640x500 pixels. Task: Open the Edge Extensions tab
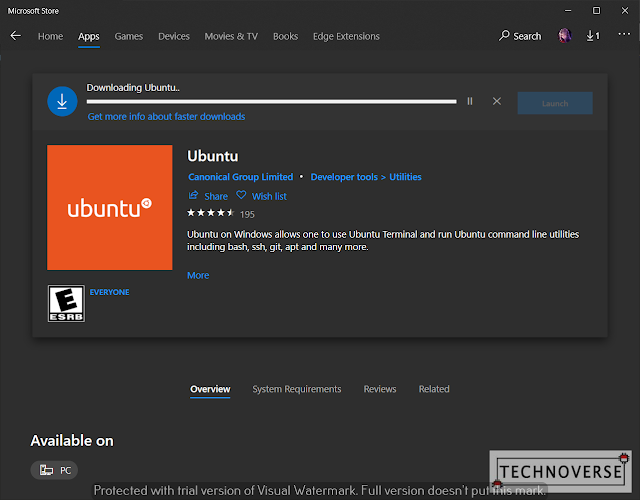tap(346, 36)
